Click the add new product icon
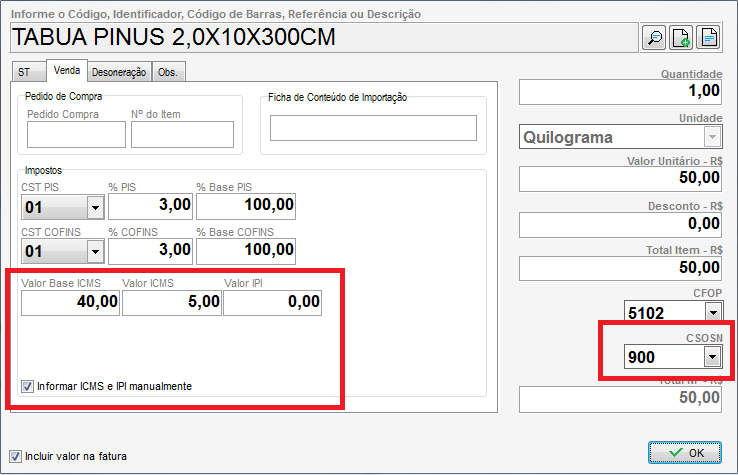The image size is (738, 475). [681, 38]
